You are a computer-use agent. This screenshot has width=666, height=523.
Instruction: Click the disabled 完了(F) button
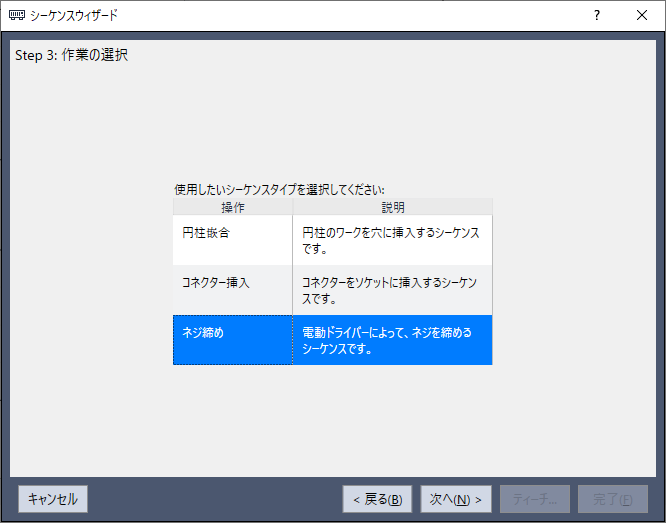click(613, 499)
